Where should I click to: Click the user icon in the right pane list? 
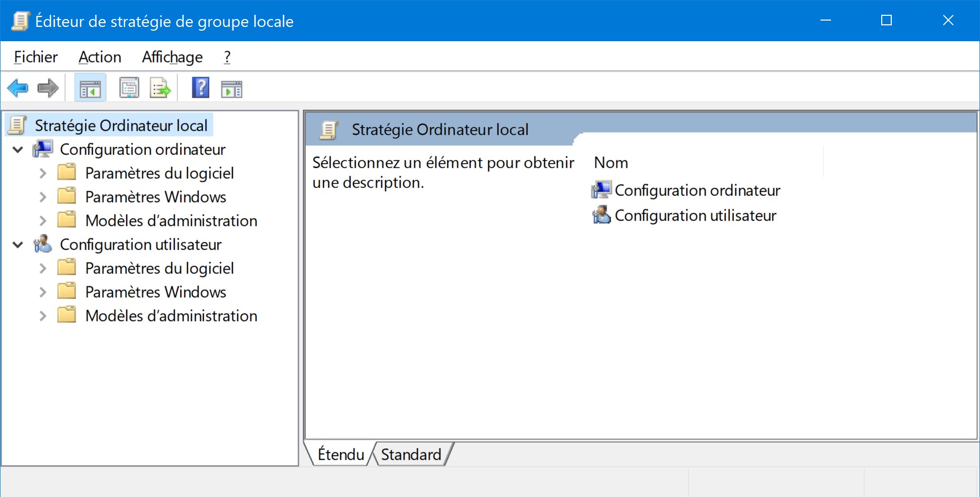tap(601, 215)
